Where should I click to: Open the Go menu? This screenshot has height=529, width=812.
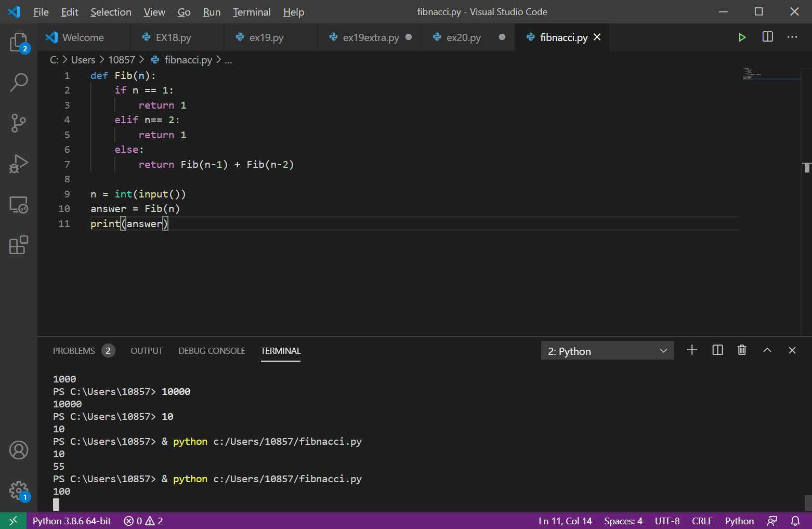coord(184,12)
